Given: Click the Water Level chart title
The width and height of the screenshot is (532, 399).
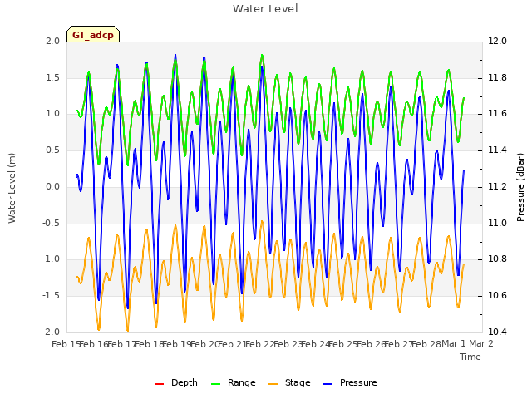Looking at the screenshot, I should 265,8.
